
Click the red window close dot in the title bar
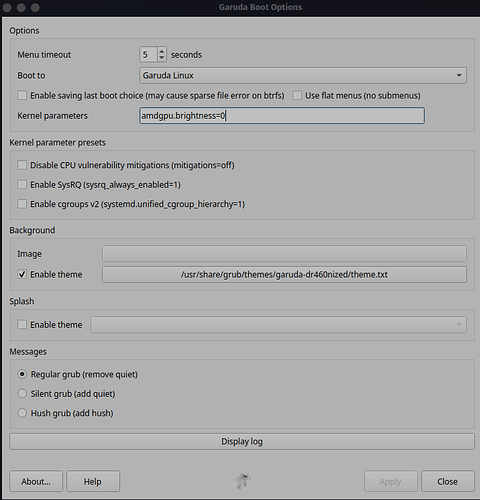7,7
